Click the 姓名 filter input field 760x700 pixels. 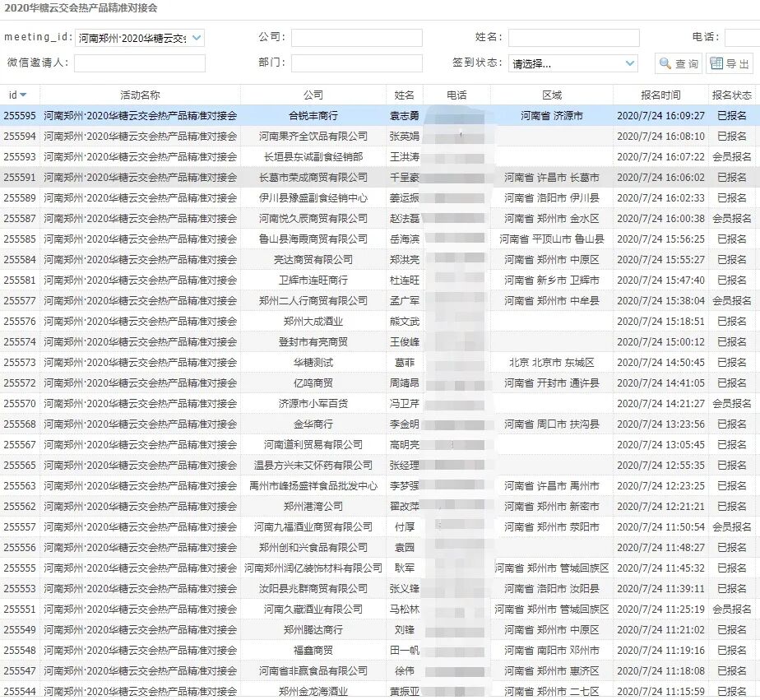pos(574,38)
